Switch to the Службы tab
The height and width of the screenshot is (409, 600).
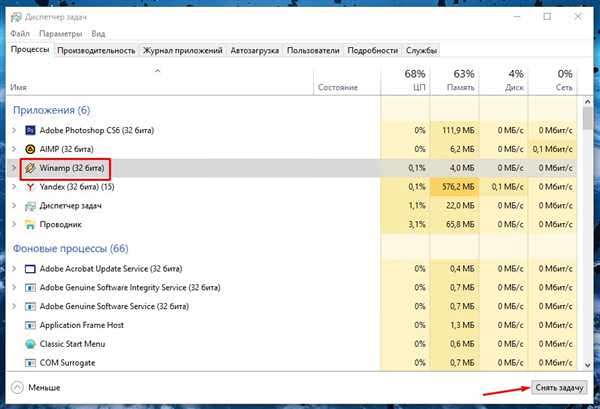[x=421, y=51]
